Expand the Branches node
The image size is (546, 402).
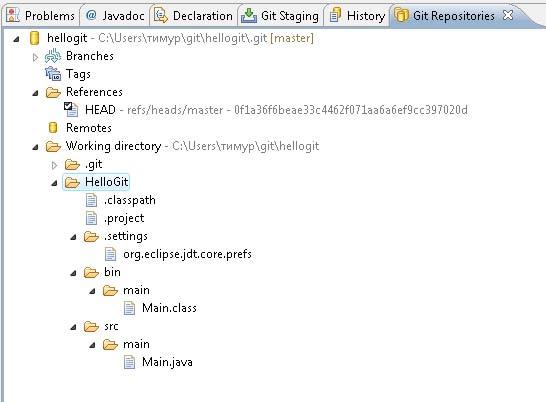click(x=35, y=57)
